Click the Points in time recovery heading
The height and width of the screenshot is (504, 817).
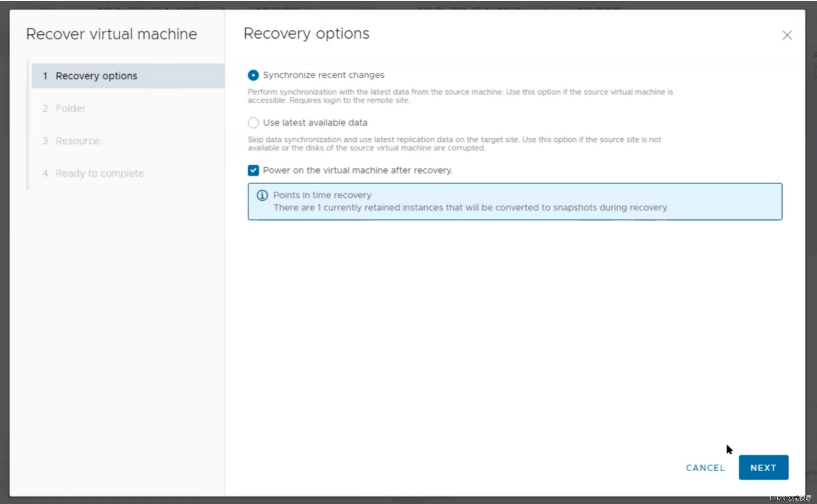(322, 195)
